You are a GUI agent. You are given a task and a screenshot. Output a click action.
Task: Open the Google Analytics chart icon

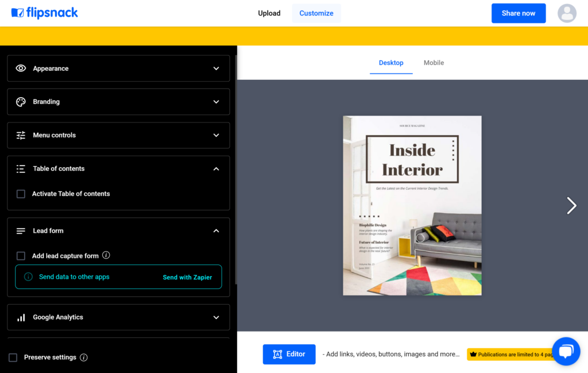coord(21,317)
